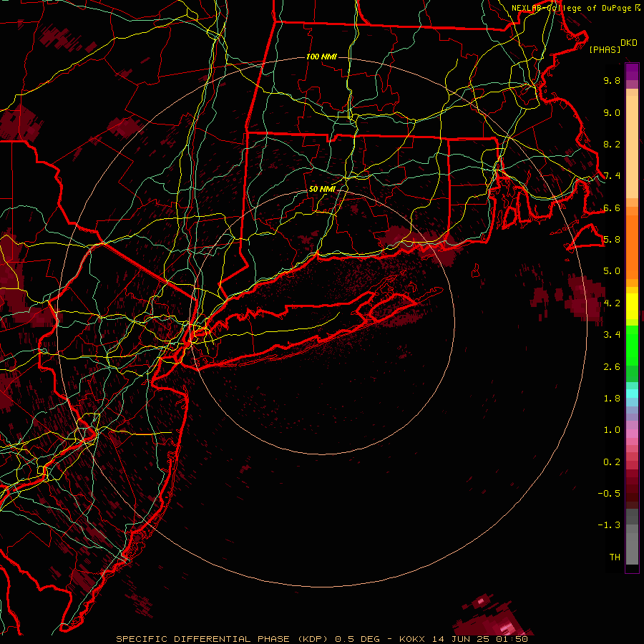
Task: Click the "KOKX 14 JUN 25 01:50" timestamp
Action: 463,639
